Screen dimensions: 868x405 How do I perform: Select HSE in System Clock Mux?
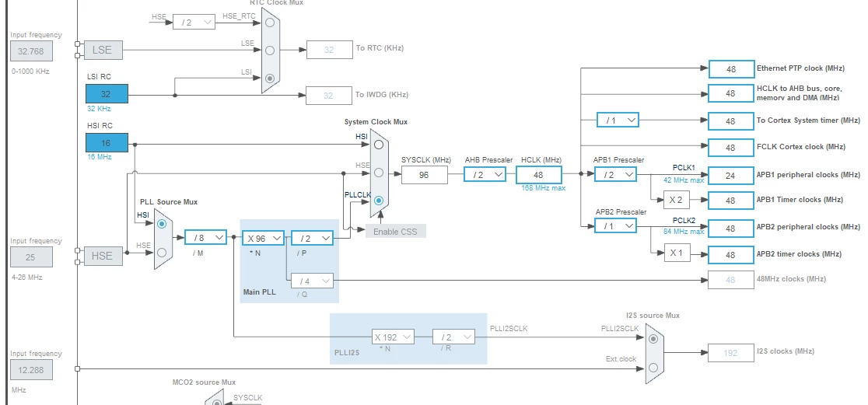pyautogui.click(x=379, y=173)
